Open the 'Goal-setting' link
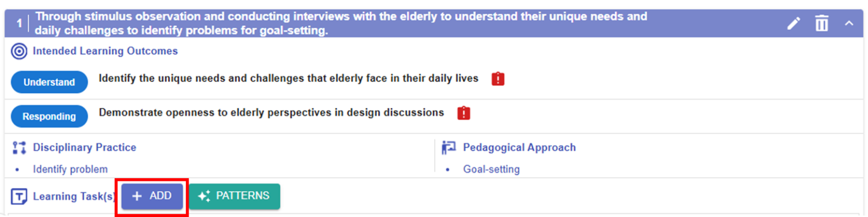Screen dimensions: 868x217 click(x=491, y=169)
